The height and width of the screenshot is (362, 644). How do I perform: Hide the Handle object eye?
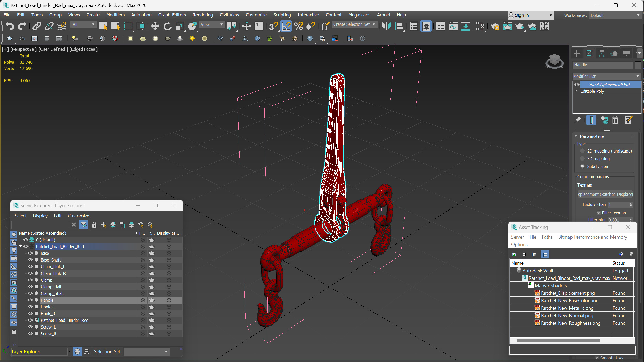click(x=30, y=300)
